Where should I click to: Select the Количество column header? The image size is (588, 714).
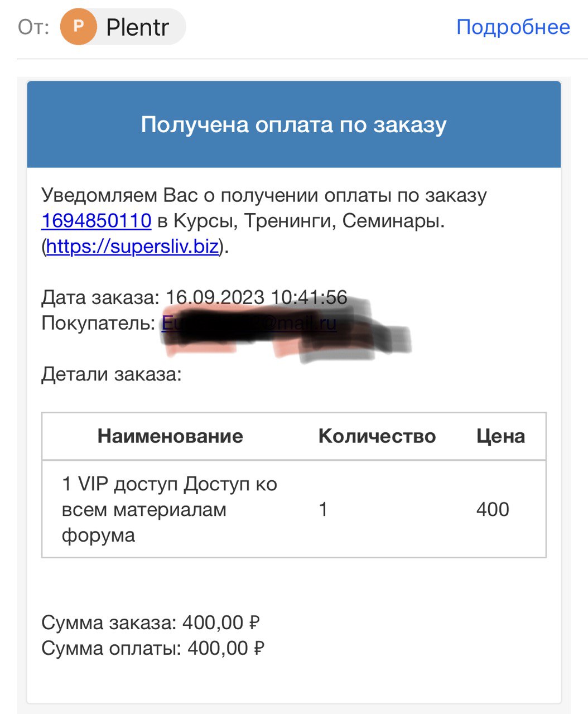pyautogui.click(x=377, y=436)
